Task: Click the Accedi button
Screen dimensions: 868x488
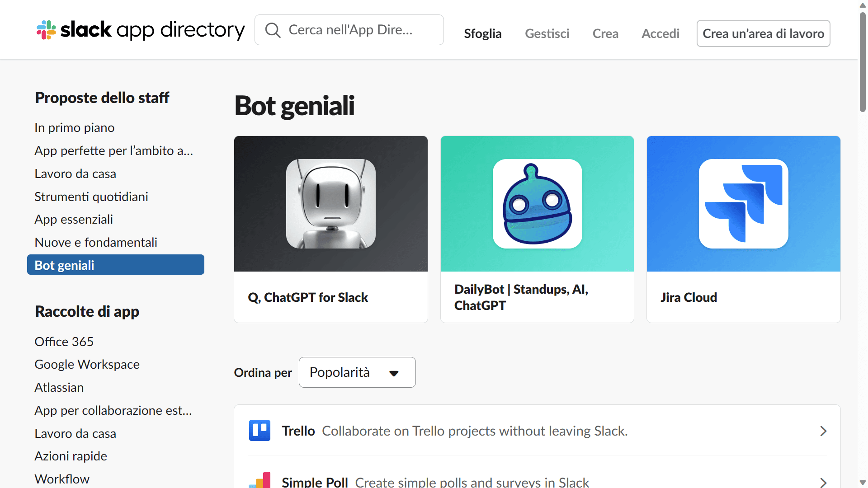Action: tap(660, 33)
